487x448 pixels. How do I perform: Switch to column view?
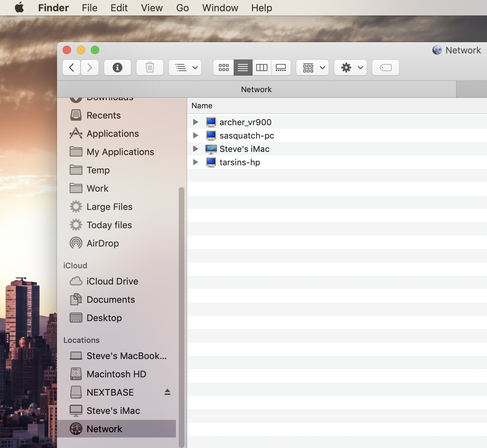[x=262, y=68]
